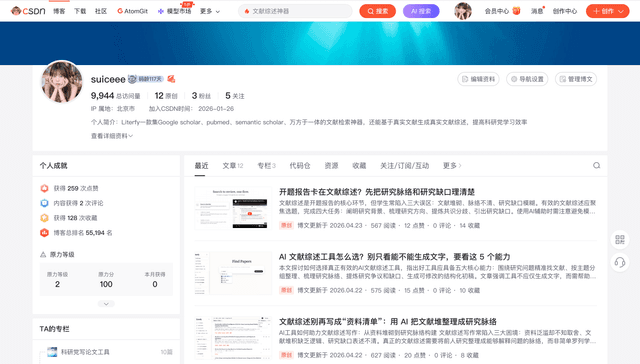640x364 pixels.
Task: Click the purple AI搜索 button
Action: click(x=421, y=11)
